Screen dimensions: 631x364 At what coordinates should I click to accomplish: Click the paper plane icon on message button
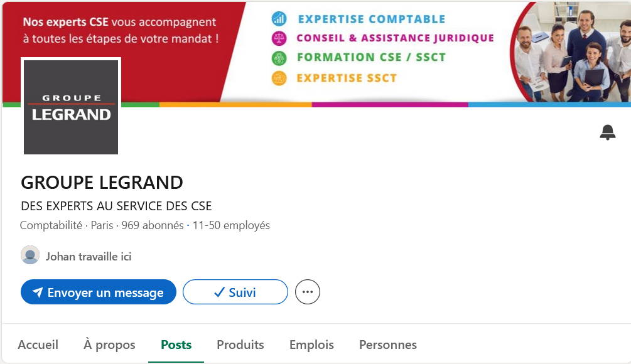(x=38, y=292)
